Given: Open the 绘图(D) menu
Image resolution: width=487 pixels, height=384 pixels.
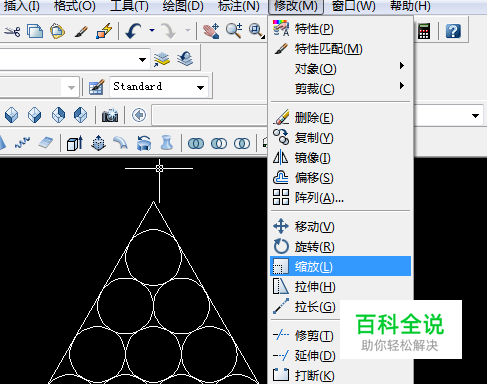Looking at the screenshot, I should 183,6.
